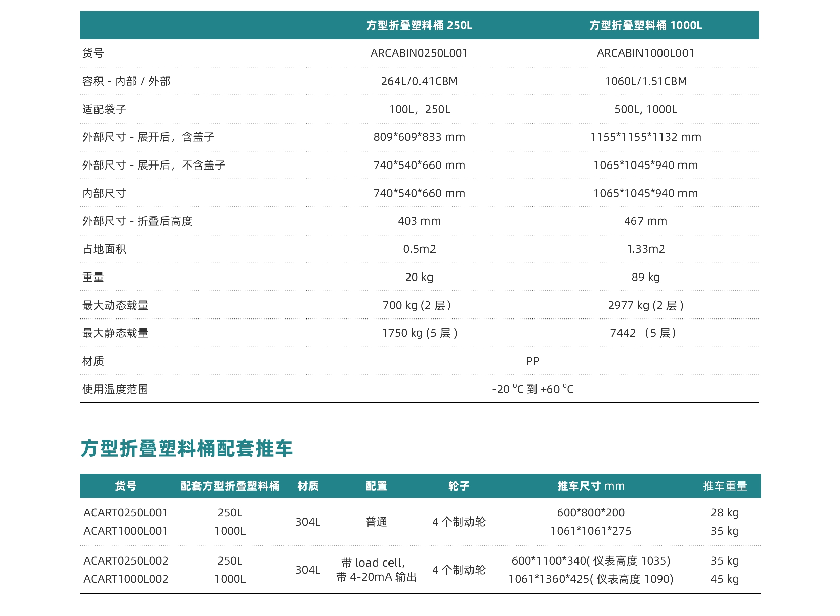Click the 1061*1061*275 cart dimension

[x=590, y=531]
